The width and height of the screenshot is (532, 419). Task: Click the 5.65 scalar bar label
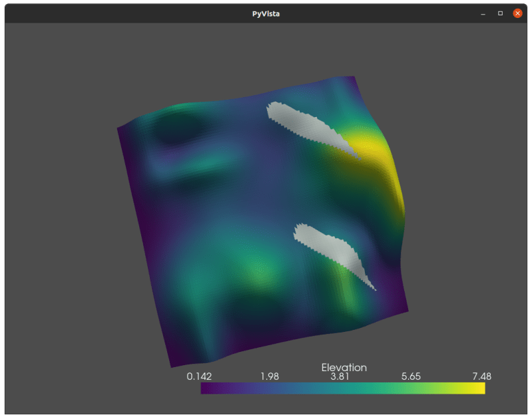click(411, 376)
